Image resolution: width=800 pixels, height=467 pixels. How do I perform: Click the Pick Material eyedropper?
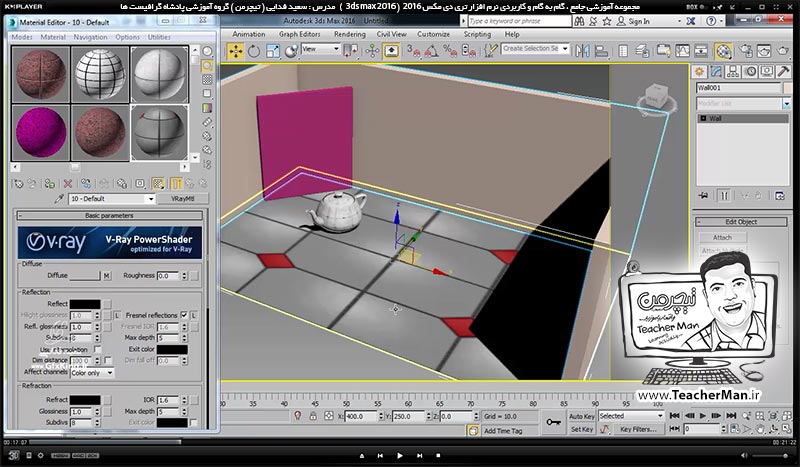pos(59,199)
